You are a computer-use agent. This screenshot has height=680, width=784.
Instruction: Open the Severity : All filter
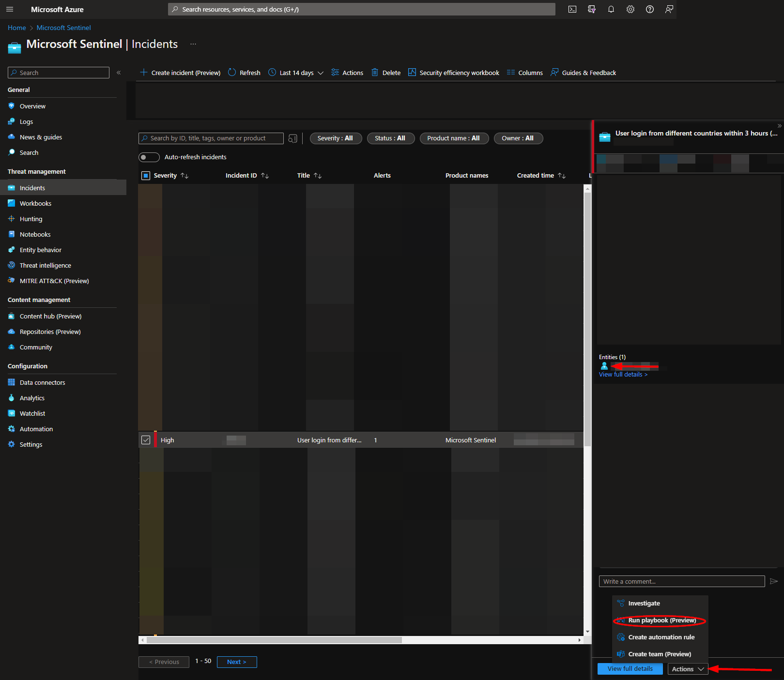pyautogui.click(x=335, y=138)
